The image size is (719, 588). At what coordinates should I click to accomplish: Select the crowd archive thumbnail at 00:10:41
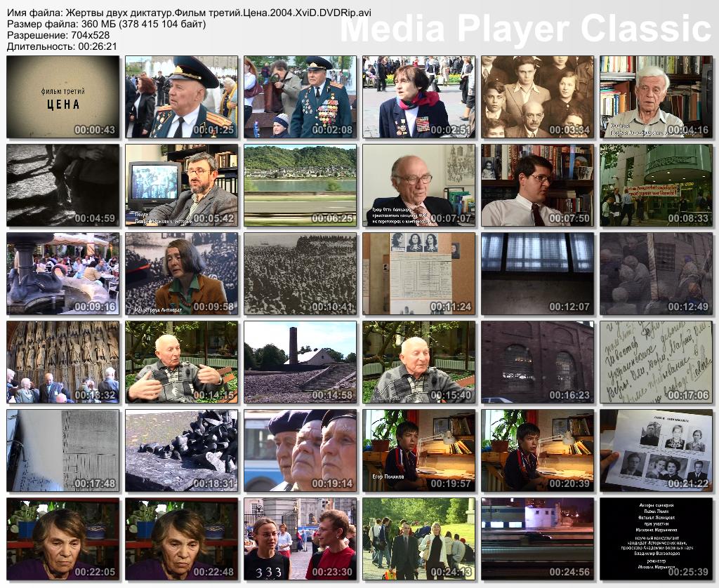click(x=300, y=274)
